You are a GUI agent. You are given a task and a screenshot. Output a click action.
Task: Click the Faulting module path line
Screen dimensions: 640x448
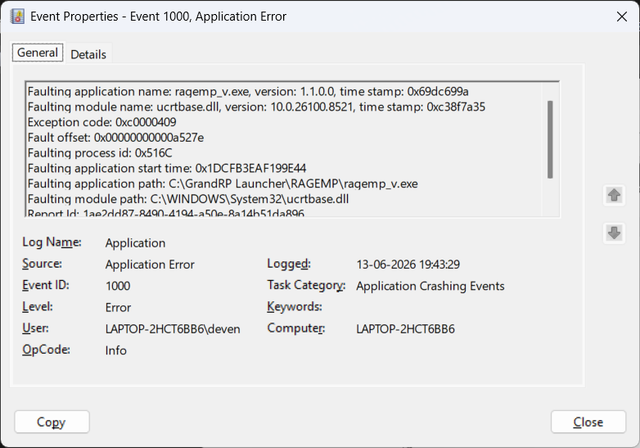pos(188,199)
